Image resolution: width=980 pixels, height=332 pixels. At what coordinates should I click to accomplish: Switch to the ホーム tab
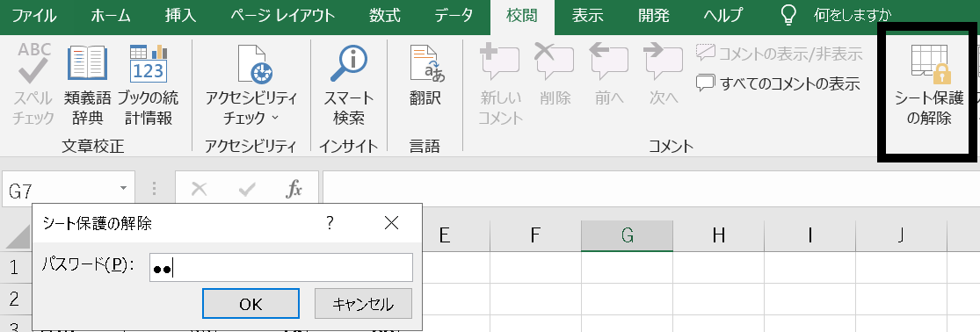[110, 16]
